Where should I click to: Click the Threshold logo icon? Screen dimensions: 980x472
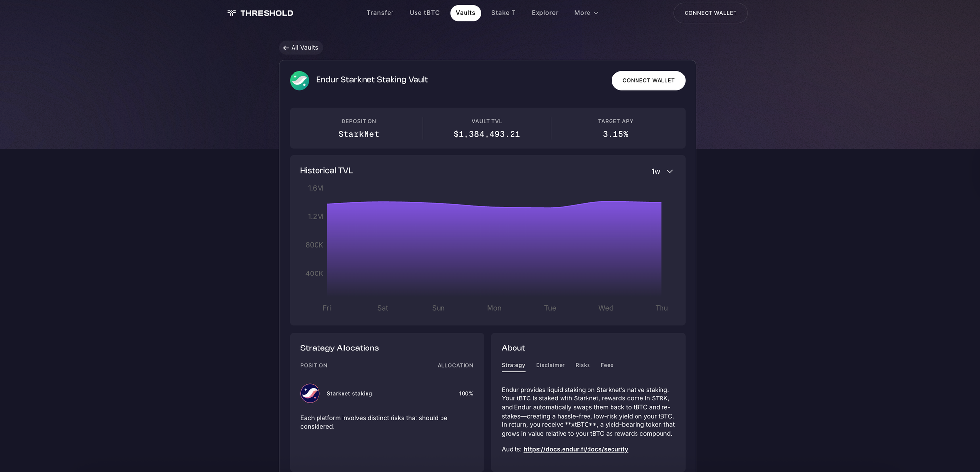(230, 13)
